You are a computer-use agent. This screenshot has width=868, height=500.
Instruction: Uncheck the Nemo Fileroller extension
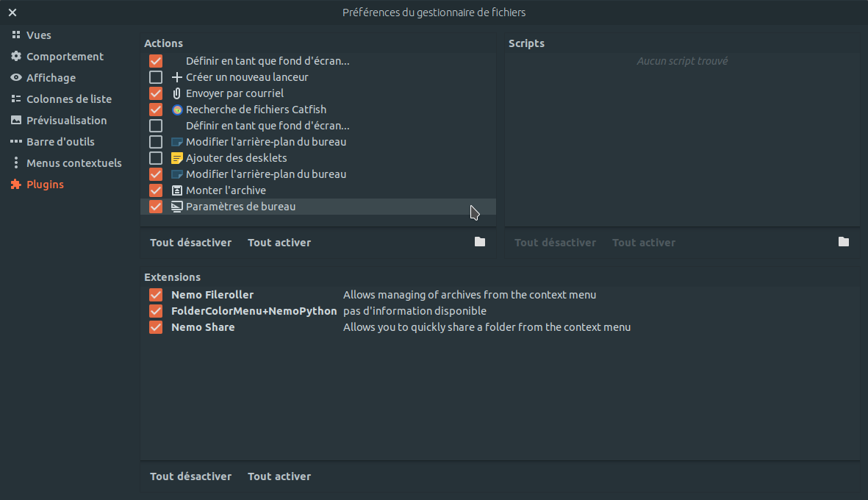point(156,295)
